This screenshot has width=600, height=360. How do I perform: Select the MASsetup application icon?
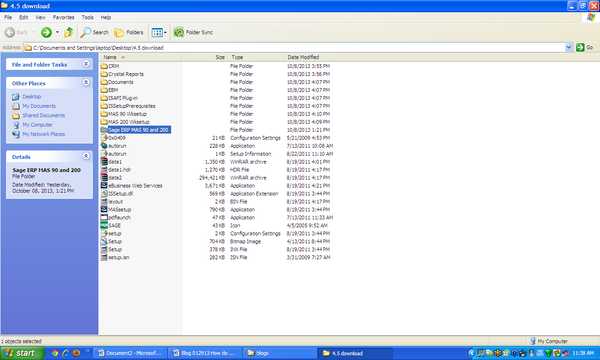pyautogui.click(x=104, y=209)
